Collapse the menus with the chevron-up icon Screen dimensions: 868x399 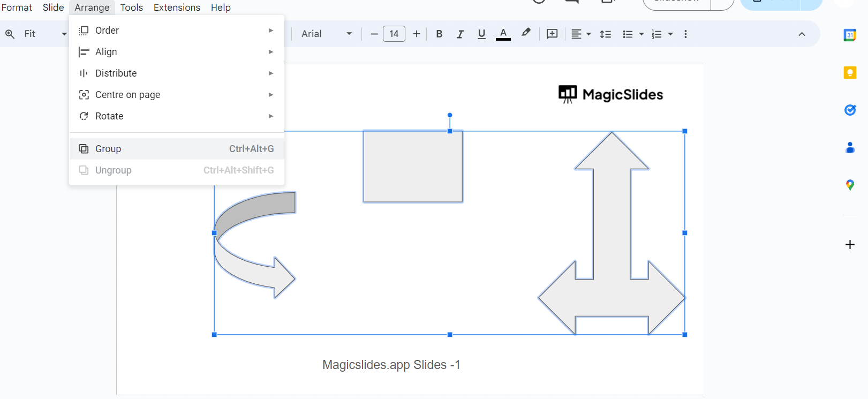(x=802, y=34)
